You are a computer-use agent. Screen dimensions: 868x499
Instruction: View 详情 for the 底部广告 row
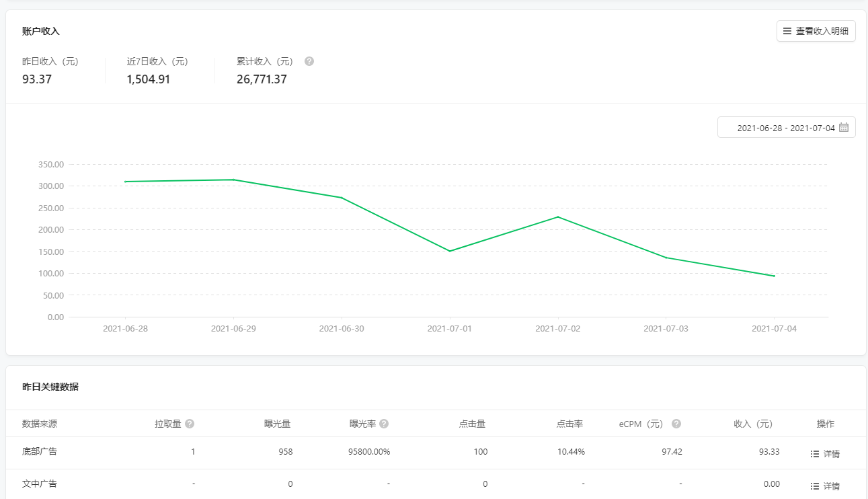coord(825,454)
